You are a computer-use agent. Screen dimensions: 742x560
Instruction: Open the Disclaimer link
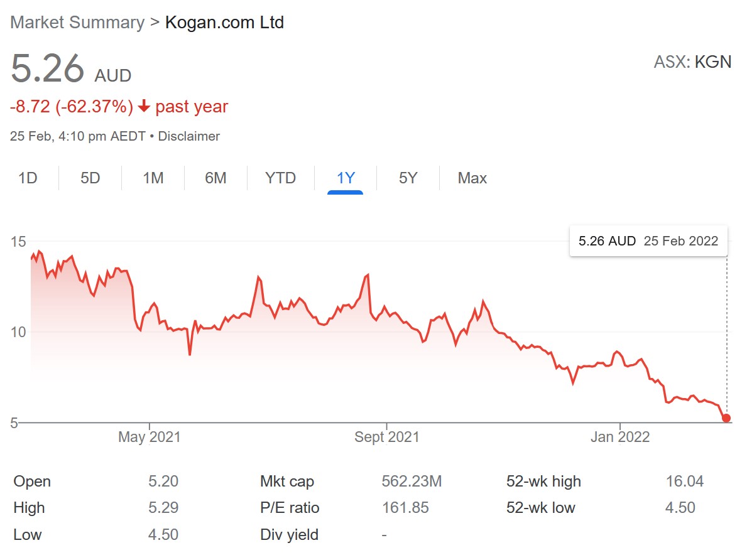189,136
